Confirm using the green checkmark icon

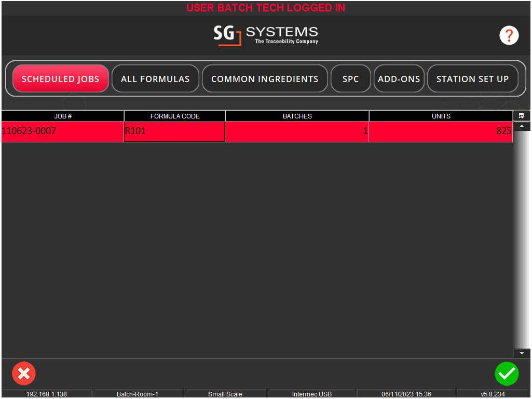pos(507,374)
